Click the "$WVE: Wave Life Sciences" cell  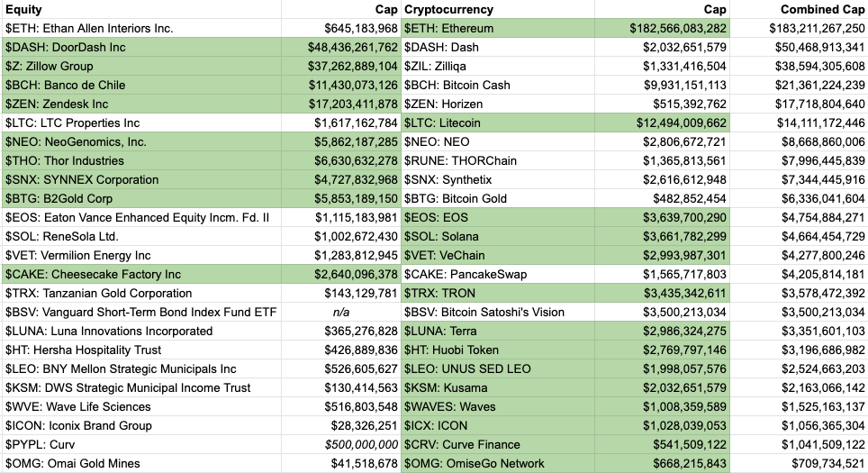click(141, 406)
